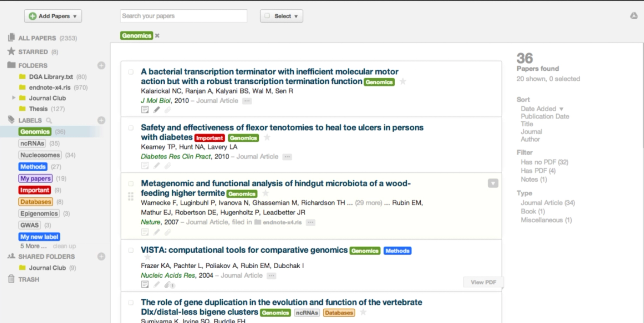The width and height of the screenshot is (644, 323).
Task: Star the Dlx gene duplication paper
Action: coord(363,312)
